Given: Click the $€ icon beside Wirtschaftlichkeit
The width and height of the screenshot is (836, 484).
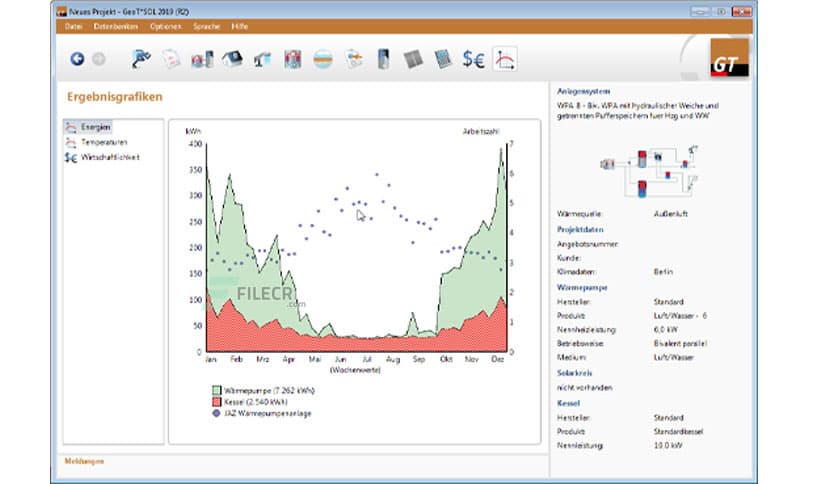Looking at the screenshot, I should pos(70,157).
